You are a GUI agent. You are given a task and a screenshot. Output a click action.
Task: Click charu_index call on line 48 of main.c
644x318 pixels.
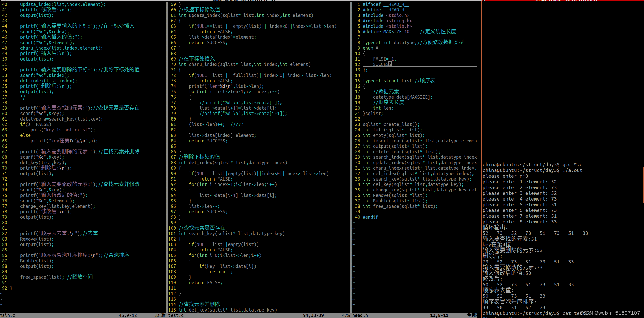(x=62, y=48)
